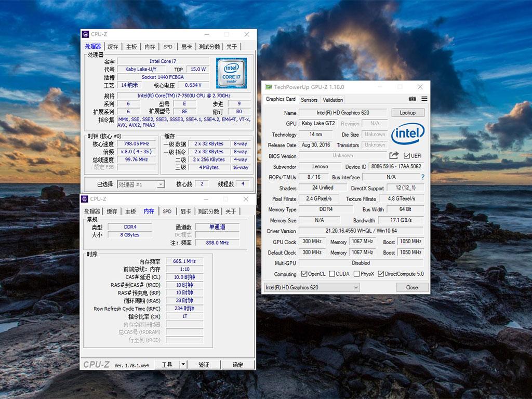The image size is (532, 399).
Task: Toggle the UEFI checkbox
Action: (x=406, y=155)
